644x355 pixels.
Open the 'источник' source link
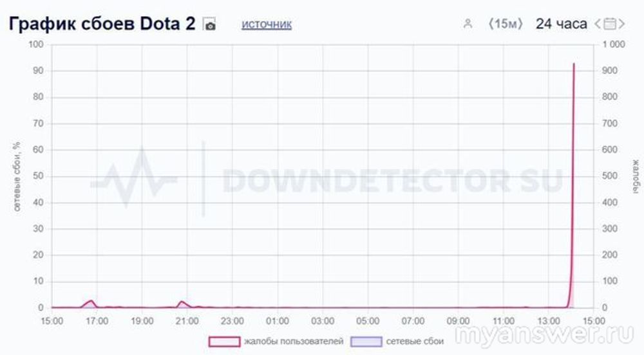click(x=267, y=24)
